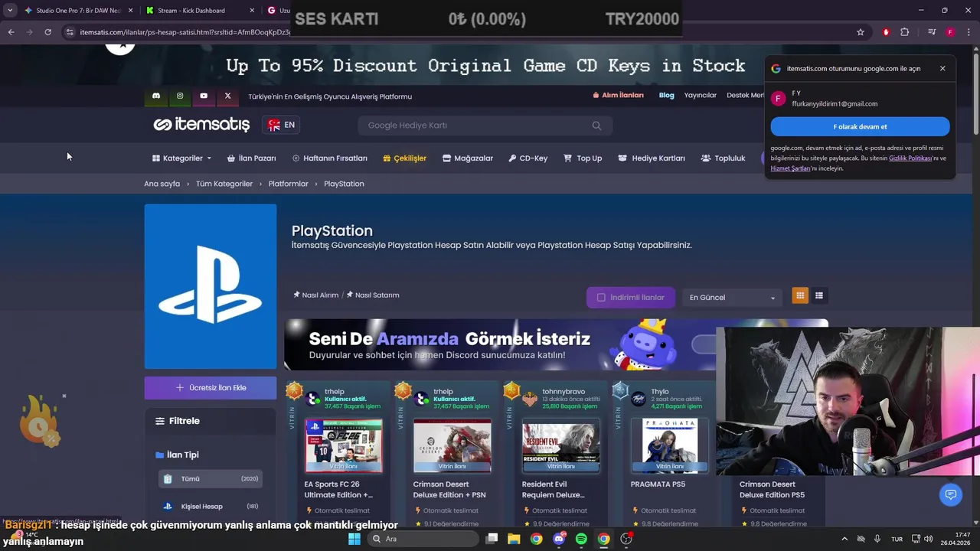Open the EA Sports FC 26 listing thumbnail
Screen dimensions: 980x551
pos(344,445)
